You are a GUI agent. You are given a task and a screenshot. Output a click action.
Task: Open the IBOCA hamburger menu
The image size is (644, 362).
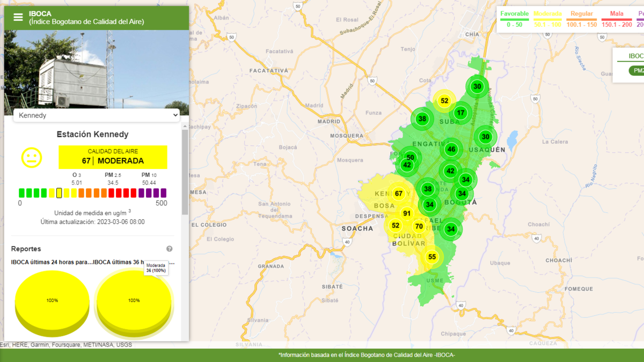pyautogui.click(x=18, y=17)
